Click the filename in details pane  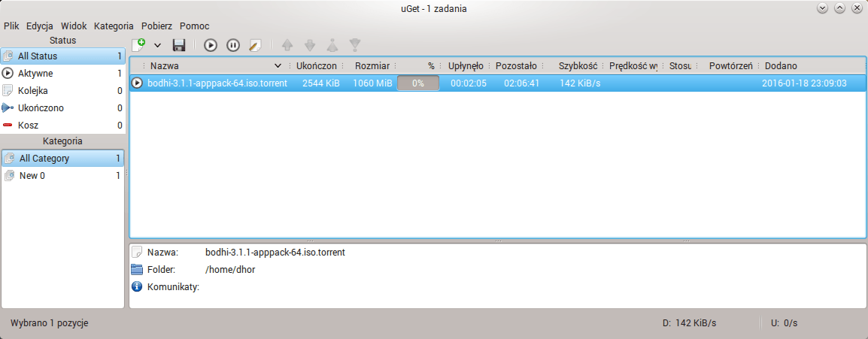click(275, 252)
